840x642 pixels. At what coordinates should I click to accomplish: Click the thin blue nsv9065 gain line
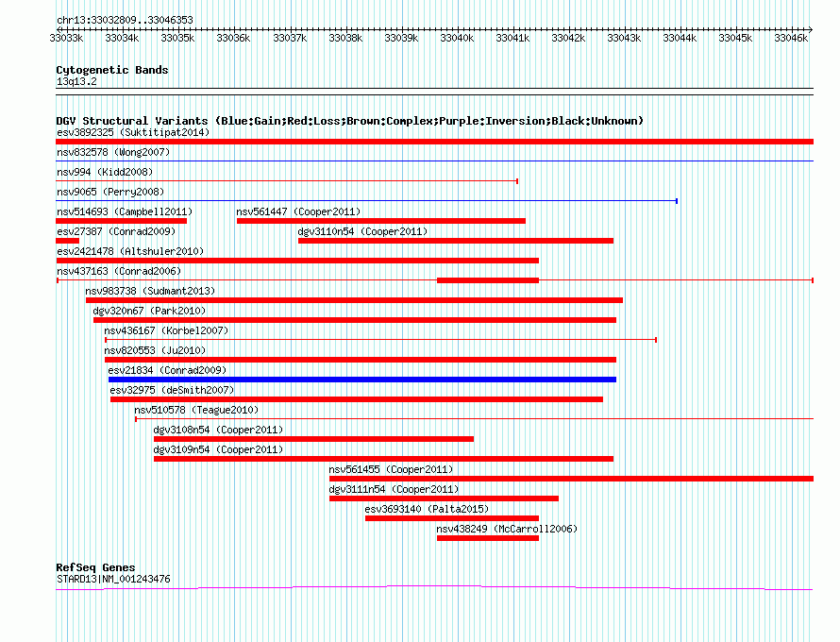[x=366, y=201]
